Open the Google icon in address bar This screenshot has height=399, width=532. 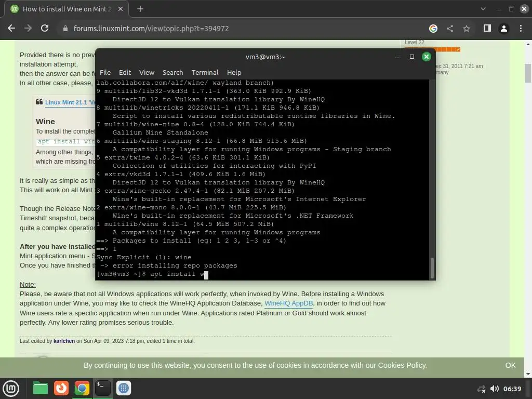click(x=433, y=29)
